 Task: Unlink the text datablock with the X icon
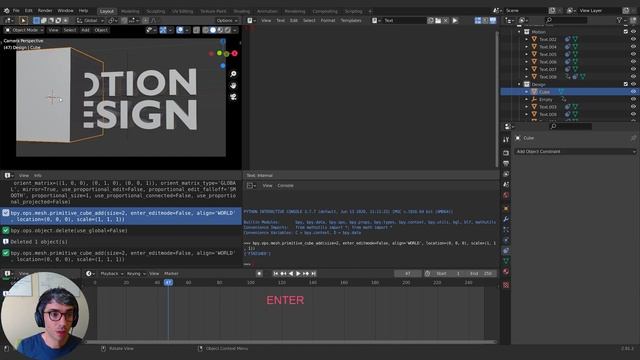pyautogui.click(x=446, y=20)
